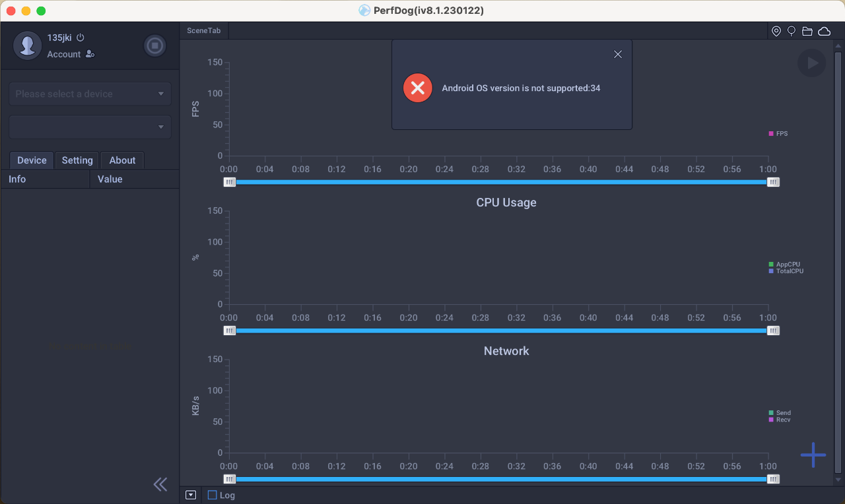Click the 'Android OS version is not supported:34' message
The width and height of the screenshot is (845, 504).
521,88
